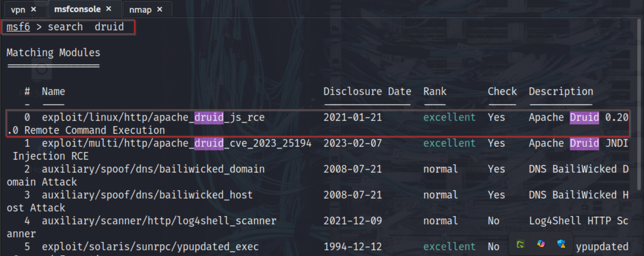Image resolution: width=644 pixels, height=256 pixels.
Task: Click the msf6 prompt text
Action: 18,27
